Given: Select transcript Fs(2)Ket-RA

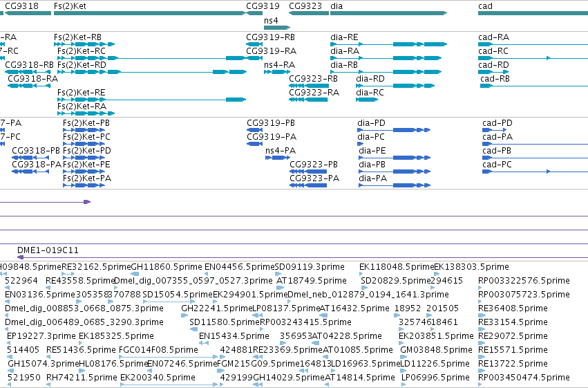Looking at the screenshot, I should tap(82, 107).
